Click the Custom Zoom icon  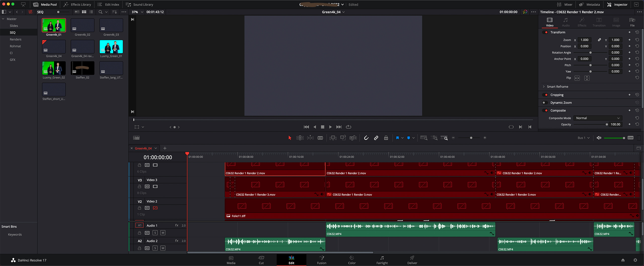point(444,138)
